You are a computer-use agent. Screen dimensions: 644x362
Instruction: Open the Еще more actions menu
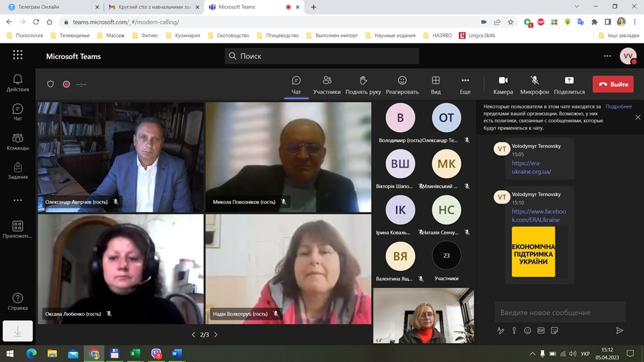click(465, 85)
